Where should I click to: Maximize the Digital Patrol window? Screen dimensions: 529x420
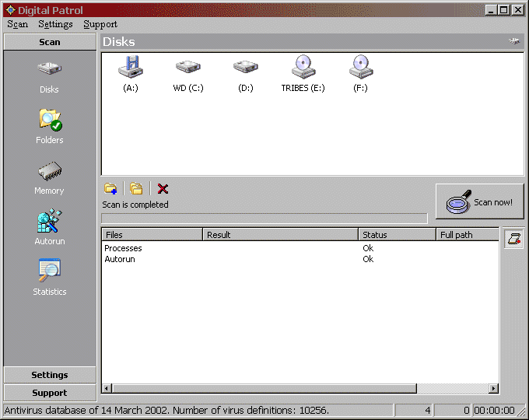503,10
